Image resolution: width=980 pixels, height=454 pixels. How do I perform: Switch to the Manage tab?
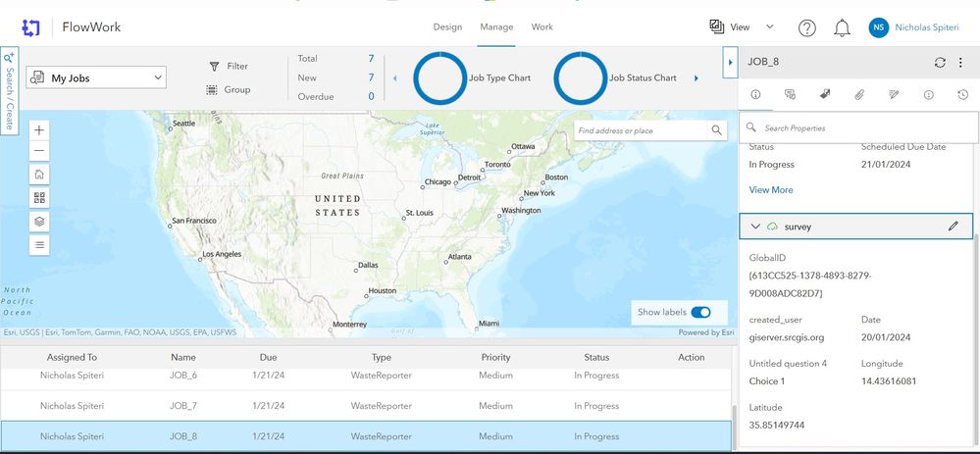tap(496, 26)
